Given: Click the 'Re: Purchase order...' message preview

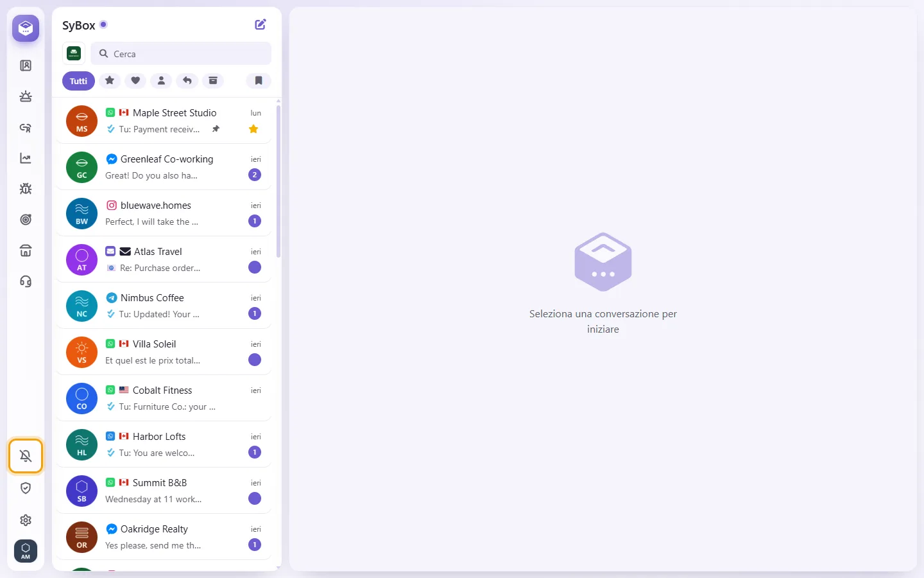Looking at the screenshot, I should click(160, 268).
